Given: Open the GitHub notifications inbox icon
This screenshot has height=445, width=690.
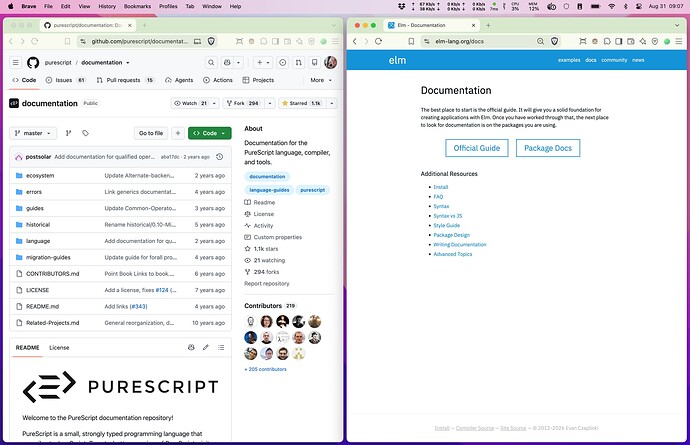Looking at the screenshot, I should [315, 63].
